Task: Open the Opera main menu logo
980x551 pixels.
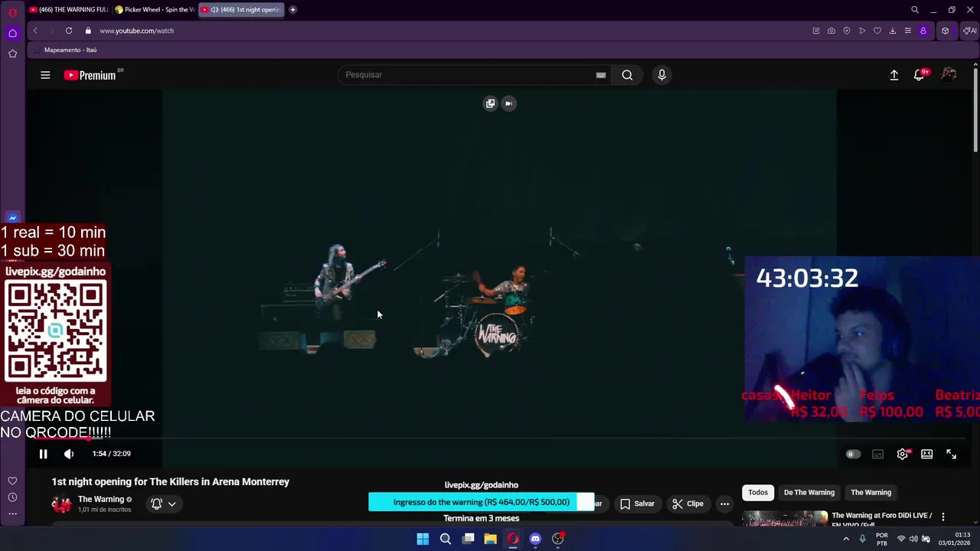Action: pyautogui.click(x=12, y=12)
